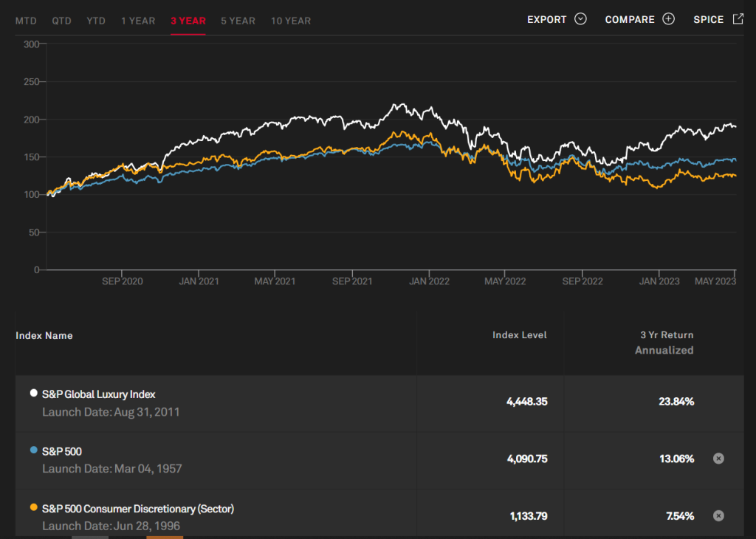Image resolution: width=756 pixels, height=539 pixels.
Task: Click the Index Name column header
Action: coord(44,335)
